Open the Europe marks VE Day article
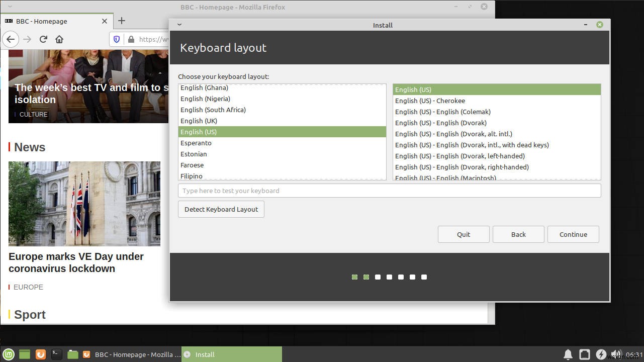 (x=76, y=262)
